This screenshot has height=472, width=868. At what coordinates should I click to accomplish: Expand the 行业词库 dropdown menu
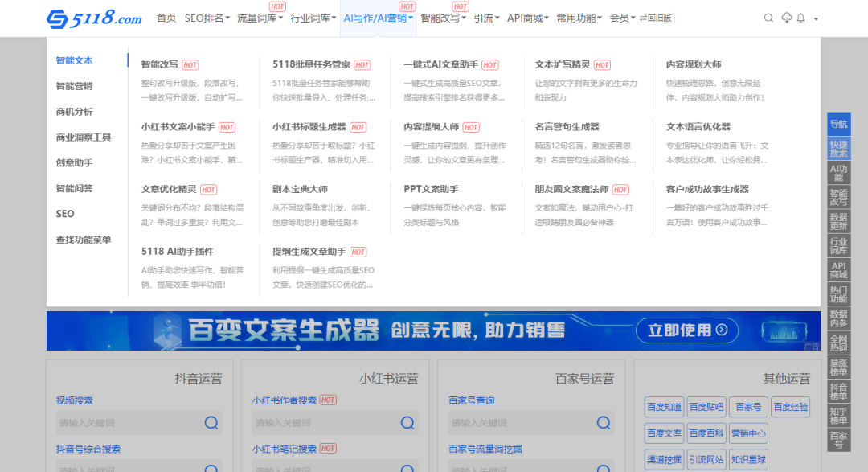[313, 18]
